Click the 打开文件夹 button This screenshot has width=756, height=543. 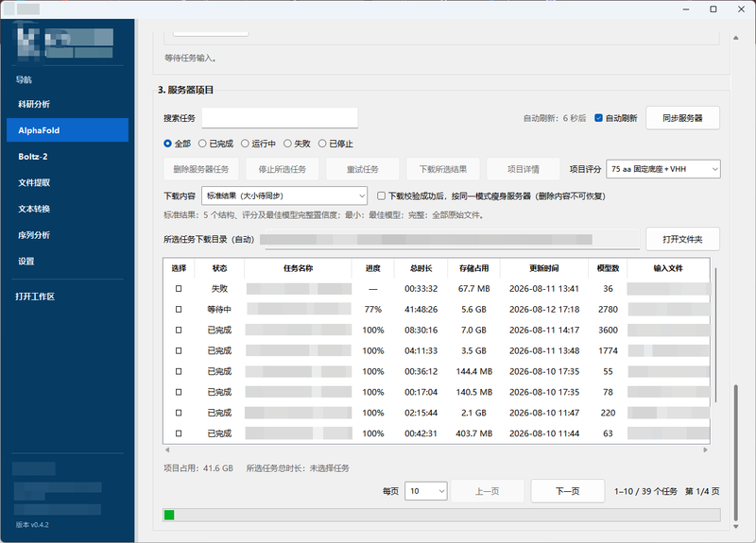(682, 239)
